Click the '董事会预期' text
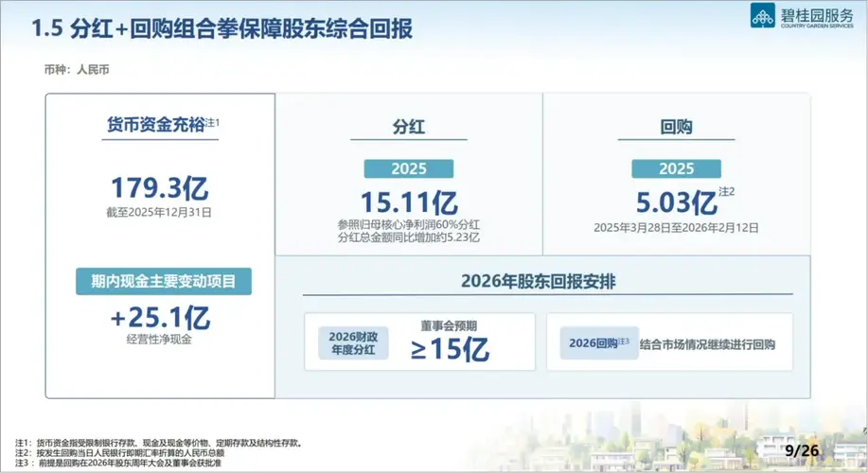868x473 pixels. pyautogui.click(x=449, y=325)
